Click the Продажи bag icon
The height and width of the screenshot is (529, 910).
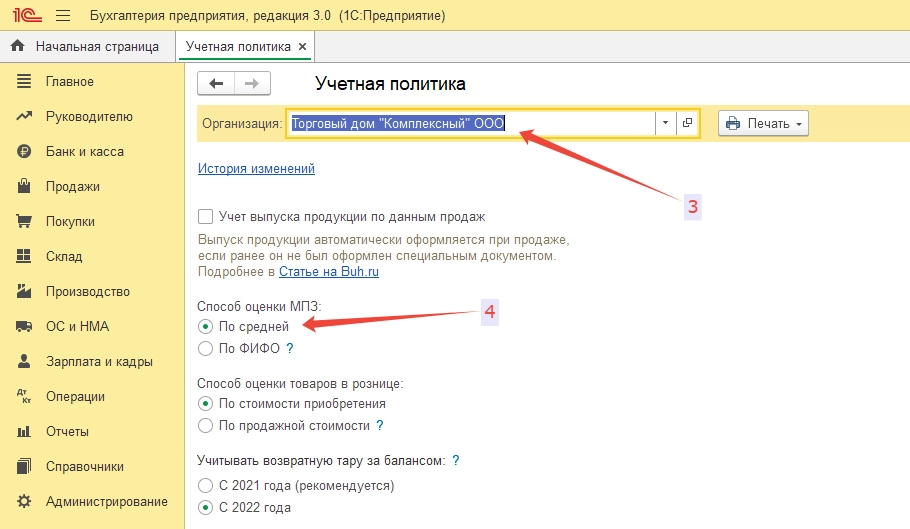coord(24,186)
